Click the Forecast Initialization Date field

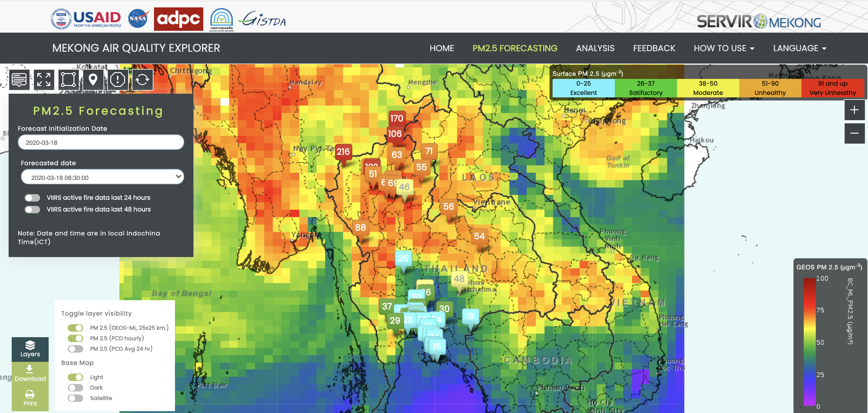101,142
